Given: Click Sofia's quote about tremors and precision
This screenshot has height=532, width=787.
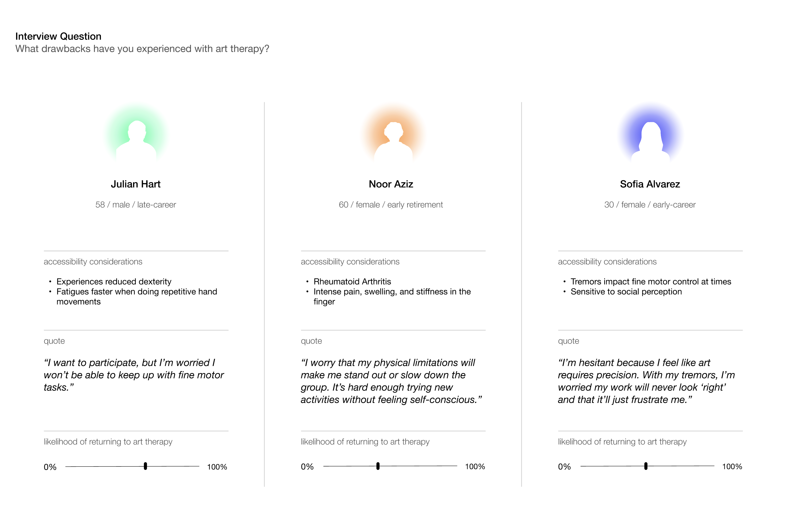Looking at the screenshot, I should 646,381.
